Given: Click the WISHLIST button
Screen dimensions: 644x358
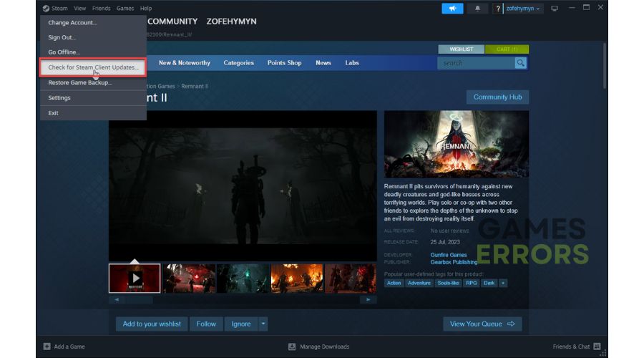Looking at the screenshot, I should (x=462, y=49).
